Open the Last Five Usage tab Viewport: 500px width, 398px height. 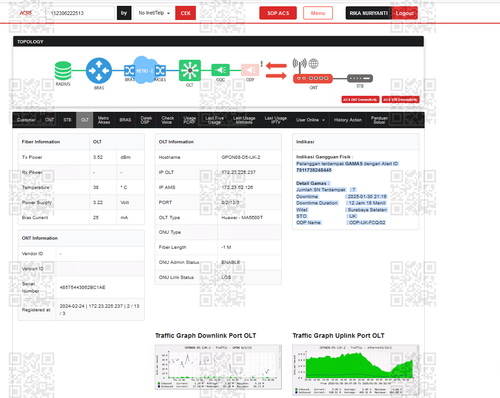pos(214,120)
